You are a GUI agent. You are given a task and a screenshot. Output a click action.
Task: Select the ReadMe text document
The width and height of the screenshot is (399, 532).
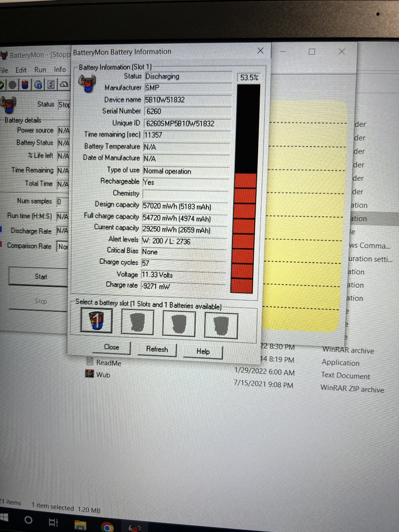(x=108, y=363)
